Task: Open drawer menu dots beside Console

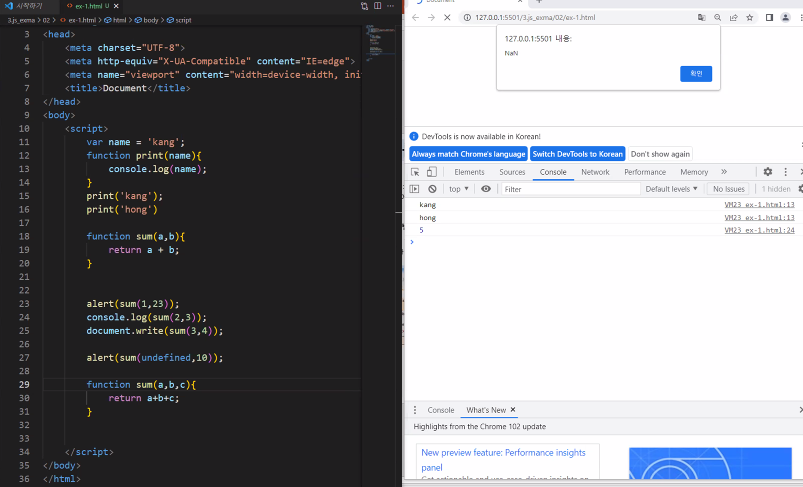Action: point(415,410)
